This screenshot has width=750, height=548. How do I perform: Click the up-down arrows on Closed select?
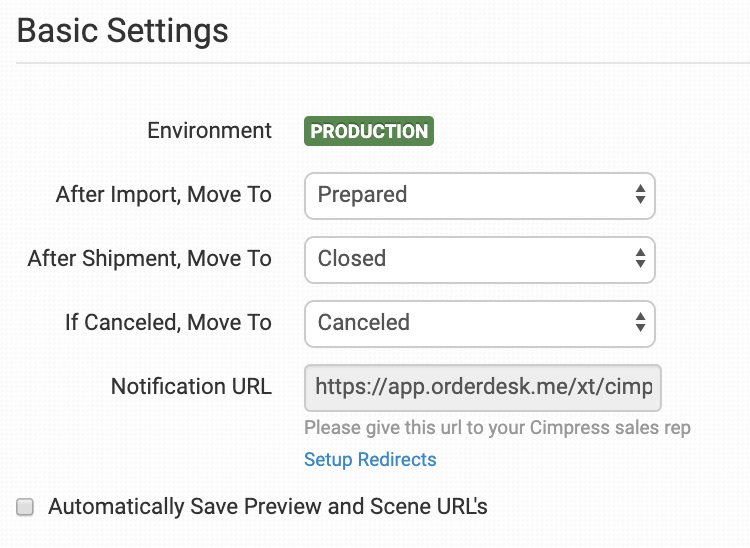click(x=640, y=259)
